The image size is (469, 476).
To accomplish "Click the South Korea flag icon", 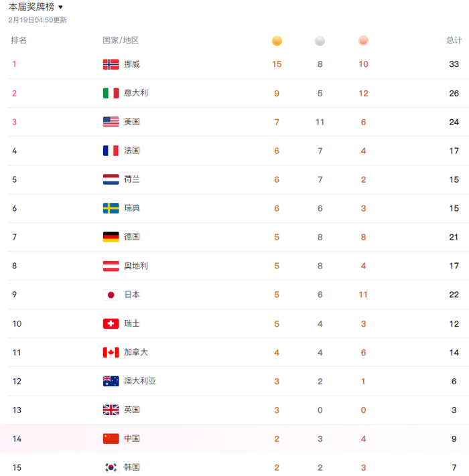I will pos(111,467).
